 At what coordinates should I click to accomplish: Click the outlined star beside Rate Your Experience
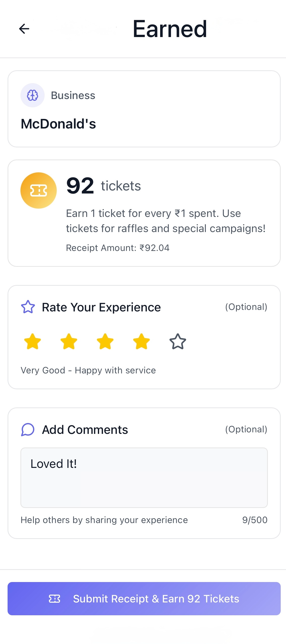pyautogui.click(x=28, y=307)
